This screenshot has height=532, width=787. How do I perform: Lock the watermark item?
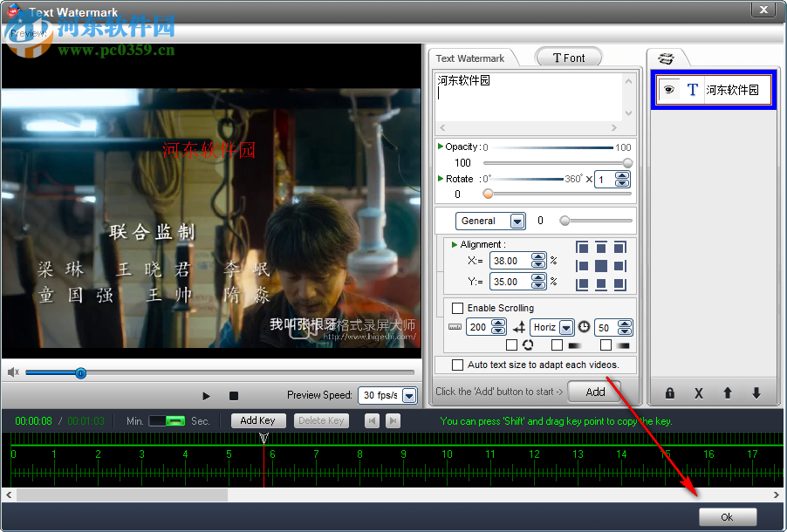669,393
